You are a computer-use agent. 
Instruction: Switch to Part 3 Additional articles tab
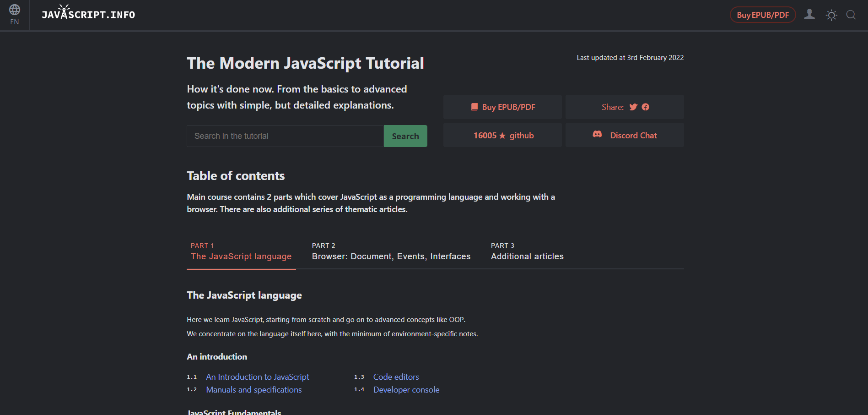click(x=527, y=251)
